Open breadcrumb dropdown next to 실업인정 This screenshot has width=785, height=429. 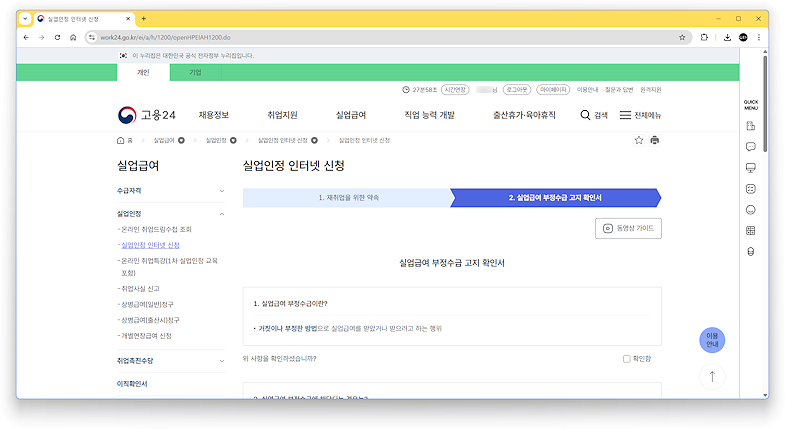[233, 141]
